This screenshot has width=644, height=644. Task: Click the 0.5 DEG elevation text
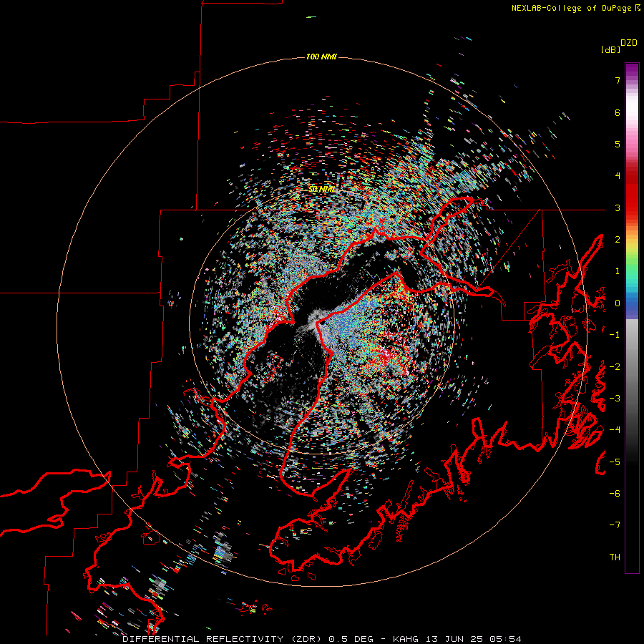click(x=351, y=639)
